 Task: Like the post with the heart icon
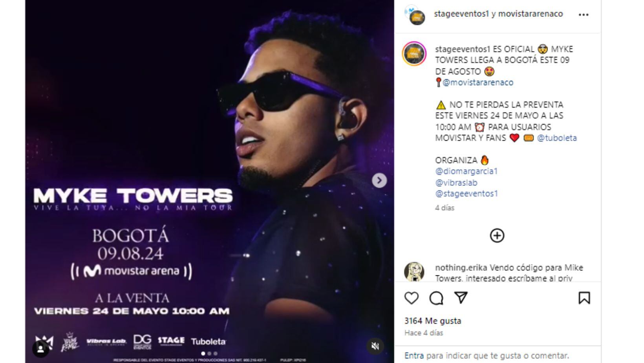411,299
